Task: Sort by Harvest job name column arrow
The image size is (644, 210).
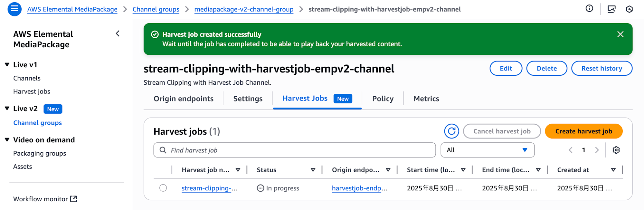Action: click(238, 170)
